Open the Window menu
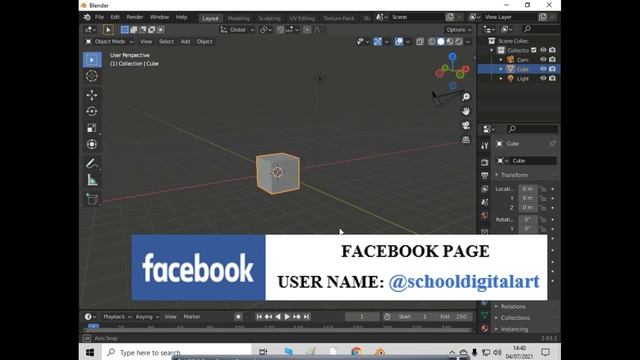 pos(159,17)
